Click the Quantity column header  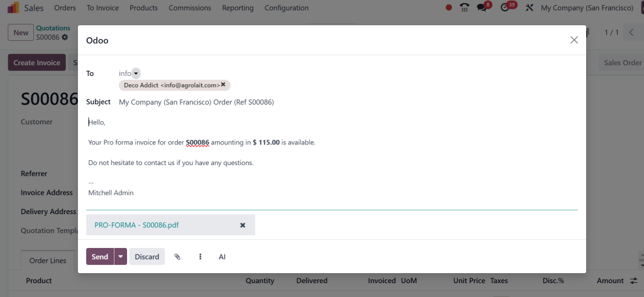pos(260,281)
